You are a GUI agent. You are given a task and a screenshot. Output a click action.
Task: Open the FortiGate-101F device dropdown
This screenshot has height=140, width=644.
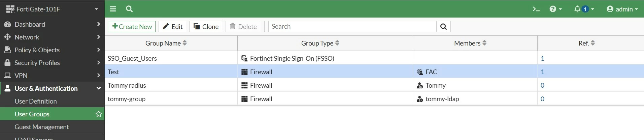pos(52,9)
